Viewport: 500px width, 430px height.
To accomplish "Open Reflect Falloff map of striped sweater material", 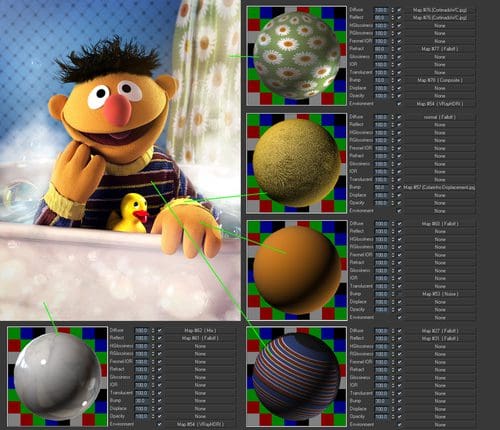I will point(440,338).
